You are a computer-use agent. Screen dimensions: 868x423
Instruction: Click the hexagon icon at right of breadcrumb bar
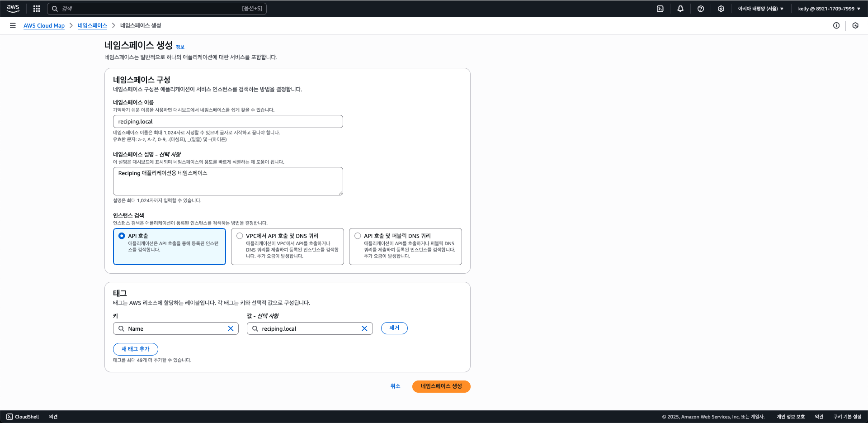pyautogui.click(x=855, y=25)
